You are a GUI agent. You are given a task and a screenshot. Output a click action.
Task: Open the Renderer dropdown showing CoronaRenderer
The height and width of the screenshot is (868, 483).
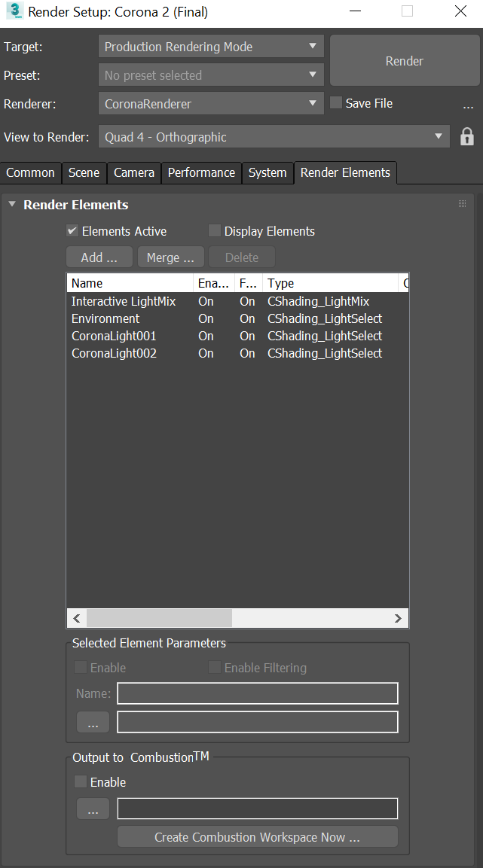[211, 104]
